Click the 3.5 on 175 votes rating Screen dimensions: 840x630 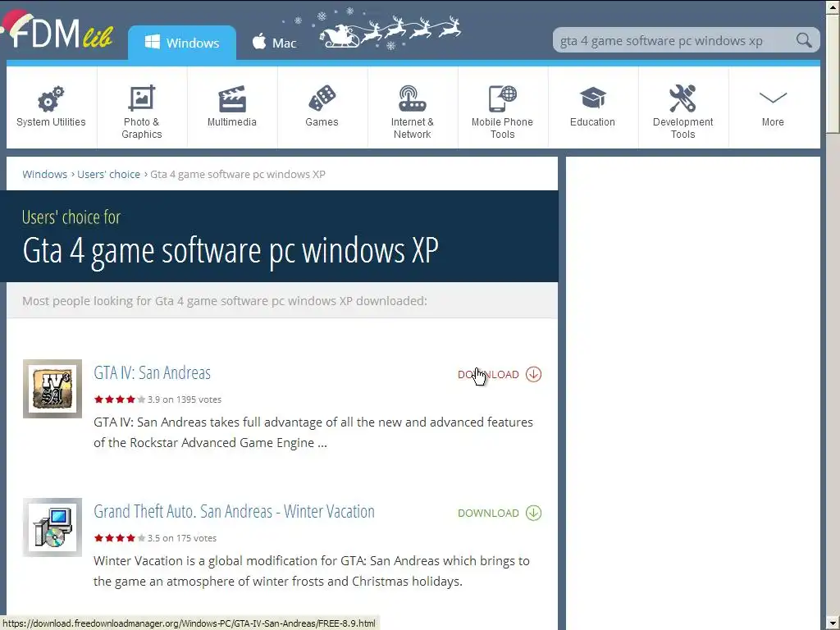pyautogui.click(x=182, y=538)
